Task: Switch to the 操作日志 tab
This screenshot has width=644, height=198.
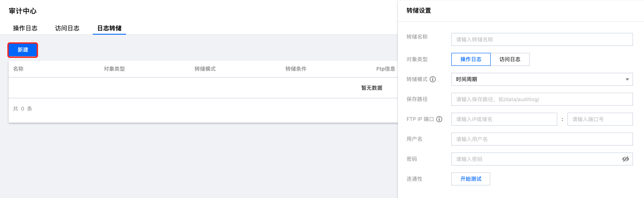Action: tap(25, 28)
